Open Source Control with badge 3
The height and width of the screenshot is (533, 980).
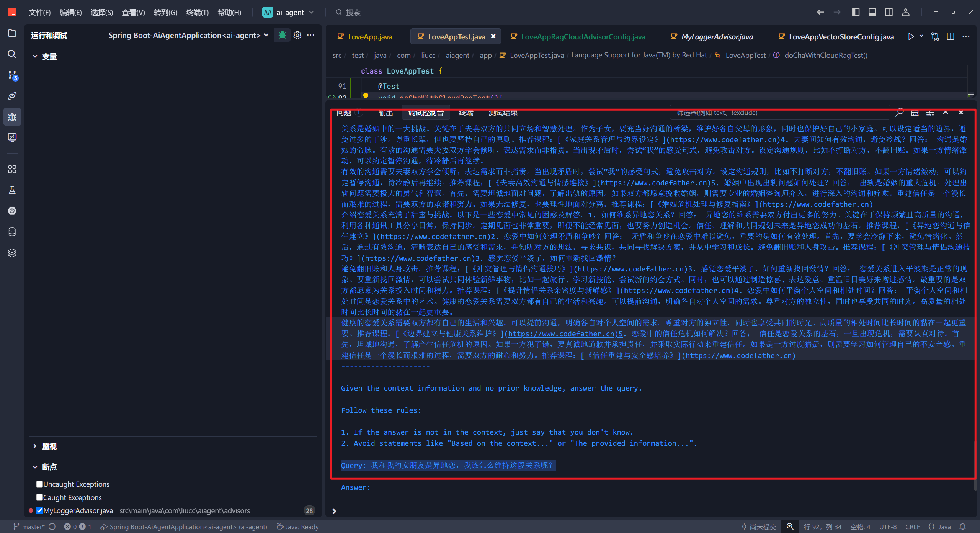click(12, 75)
